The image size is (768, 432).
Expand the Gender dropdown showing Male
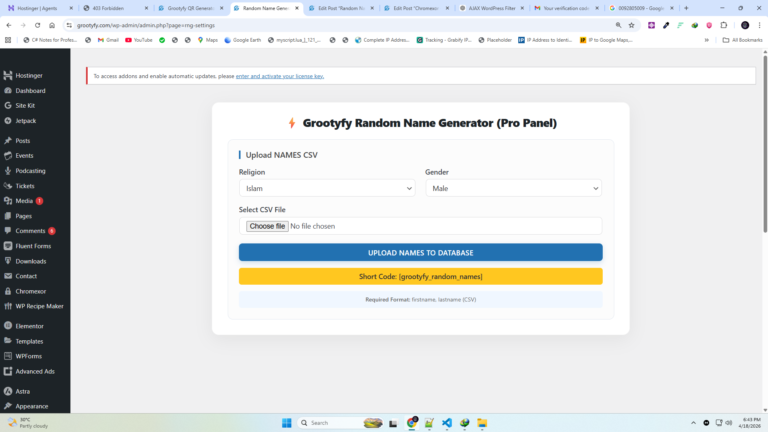(x=513, y=188)
